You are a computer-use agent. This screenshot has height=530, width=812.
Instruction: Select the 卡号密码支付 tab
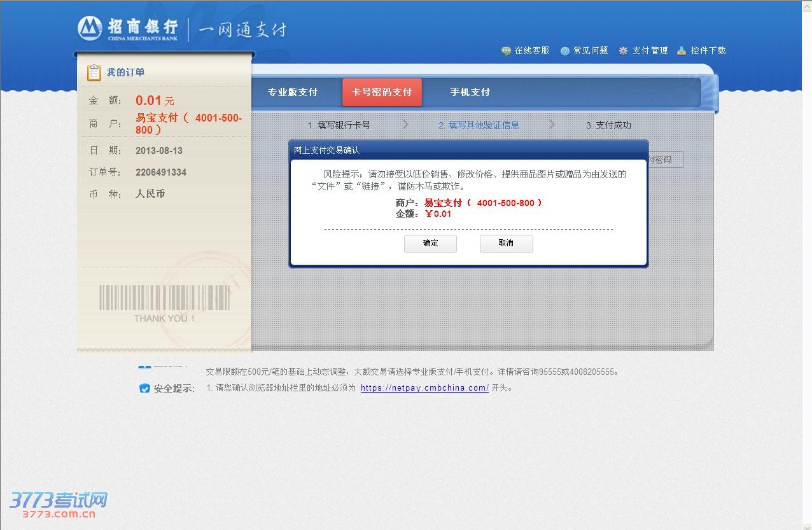coord(382,92)
